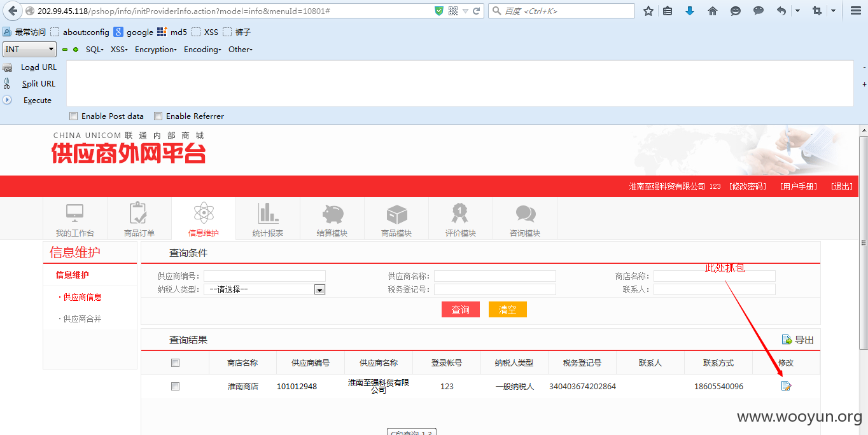This screenshot has width=868, height=435.
Task: Click the 导出 export icon button
Action: [797, 340]
